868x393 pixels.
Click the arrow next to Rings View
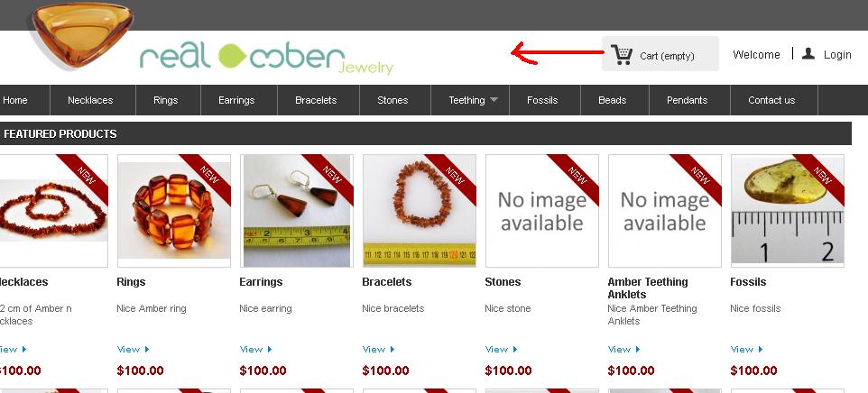(x=147, y=350)
